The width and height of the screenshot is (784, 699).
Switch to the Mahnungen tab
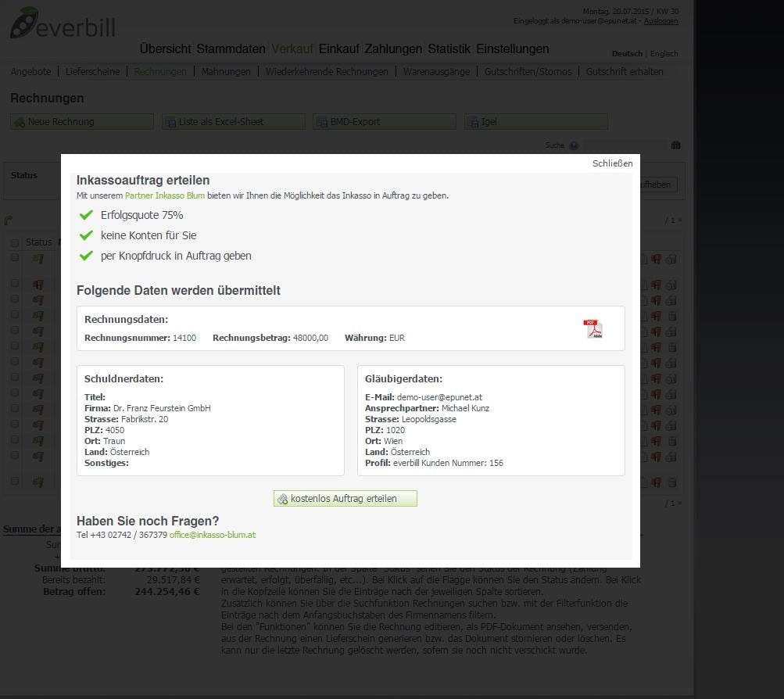(x=226, y=71)
